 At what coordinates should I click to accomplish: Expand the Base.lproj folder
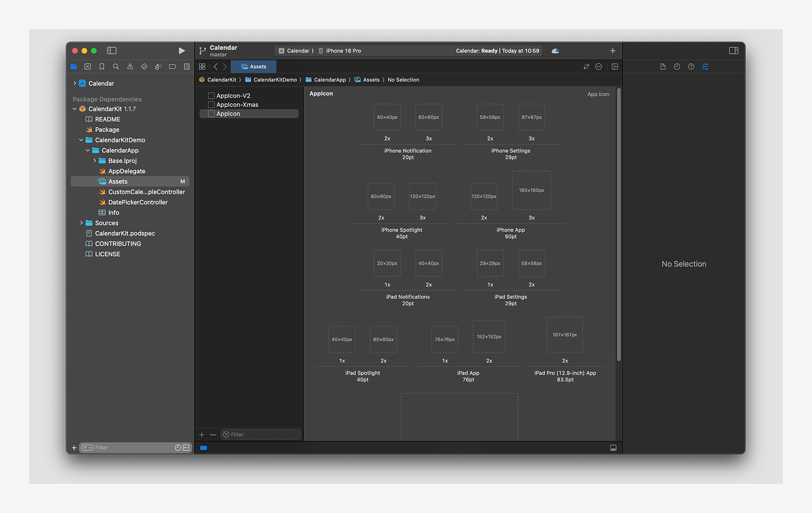(94, 161)
